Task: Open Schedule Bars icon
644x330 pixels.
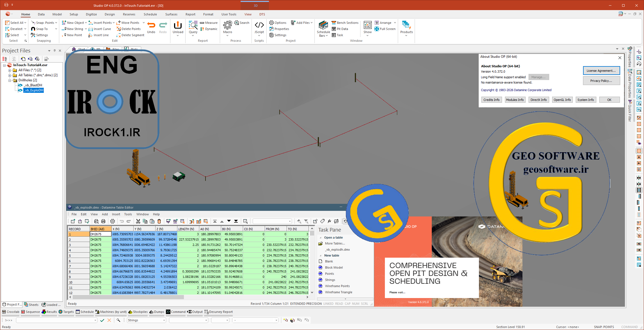Action: (323, 25)
